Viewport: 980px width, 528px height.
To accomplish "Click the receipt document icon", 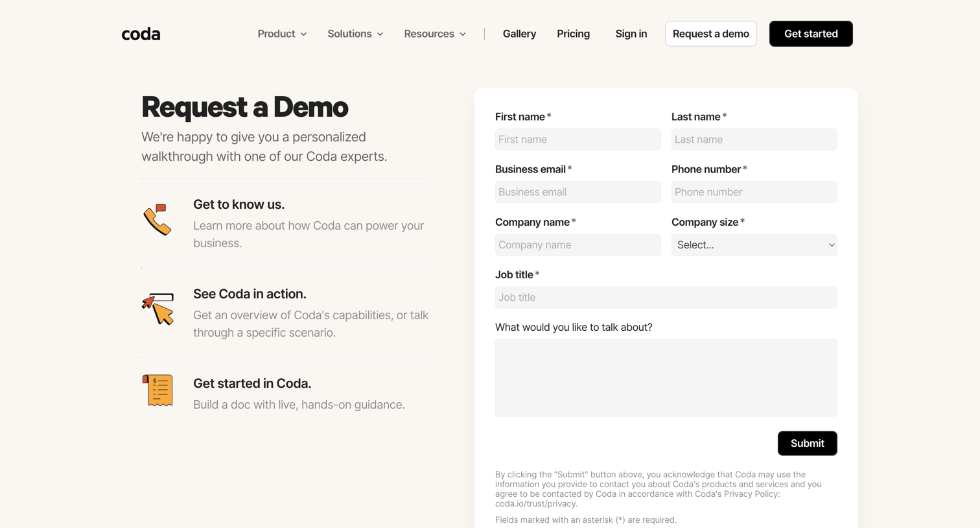I will [x=157, y=390].
